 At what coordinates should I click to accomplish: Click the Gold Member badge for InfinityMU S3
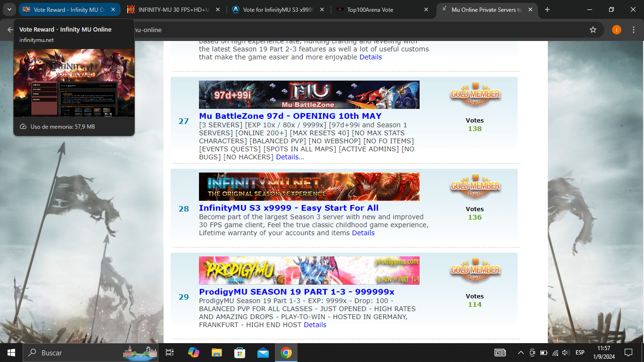click(x=475, y=186)
